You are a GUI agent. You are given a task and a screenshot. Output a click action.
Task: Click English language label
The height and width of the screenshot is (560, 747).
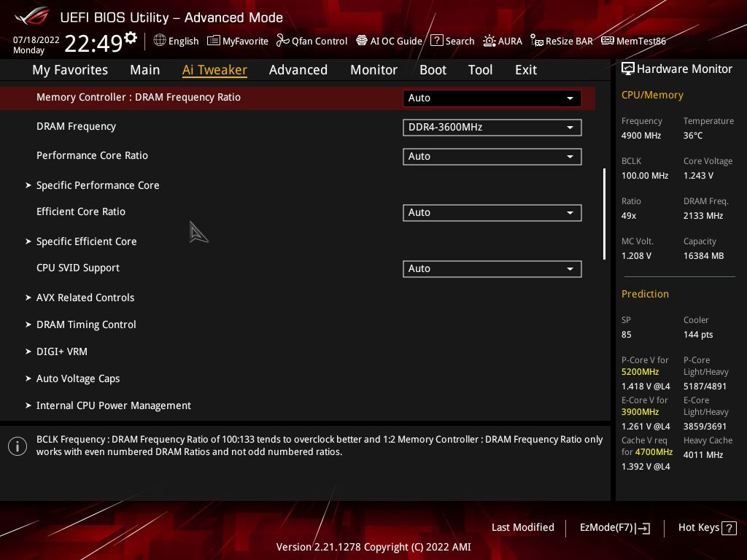183,41
